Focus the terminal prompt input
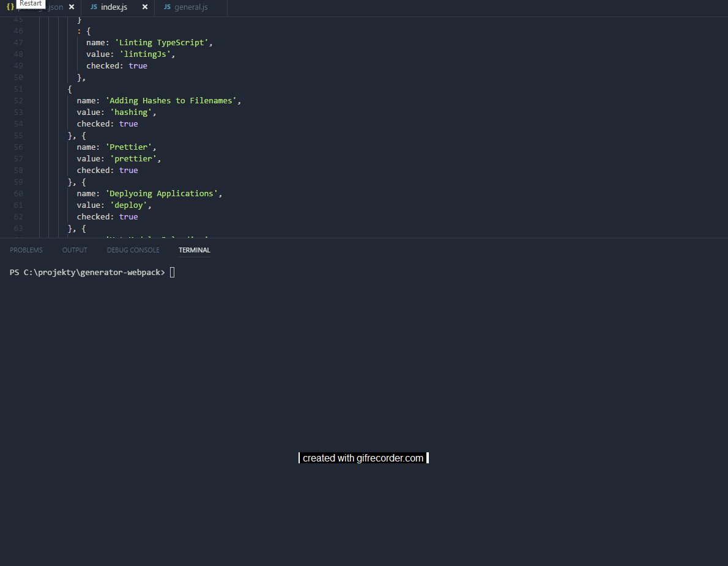The width and height of the screenshot is (728, 566). 173,273
